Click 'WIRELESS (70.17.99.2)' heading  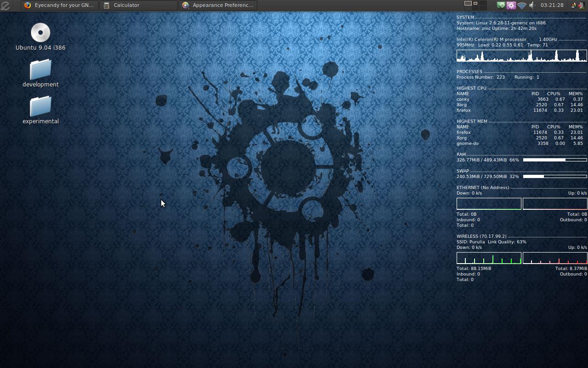tap(481, 236)
